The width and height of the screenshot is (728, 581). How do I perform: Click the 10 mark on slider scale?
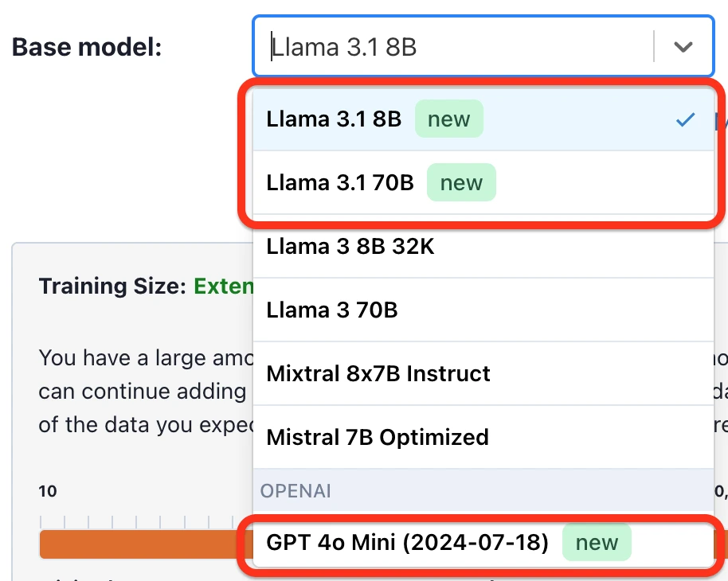[x=48, y=491]
